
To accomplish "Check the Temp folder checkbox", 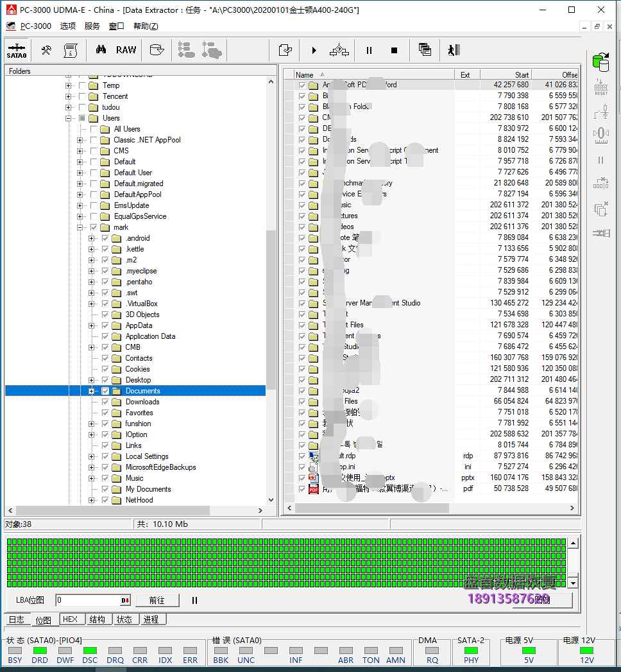I will click(x=82, y=85).
